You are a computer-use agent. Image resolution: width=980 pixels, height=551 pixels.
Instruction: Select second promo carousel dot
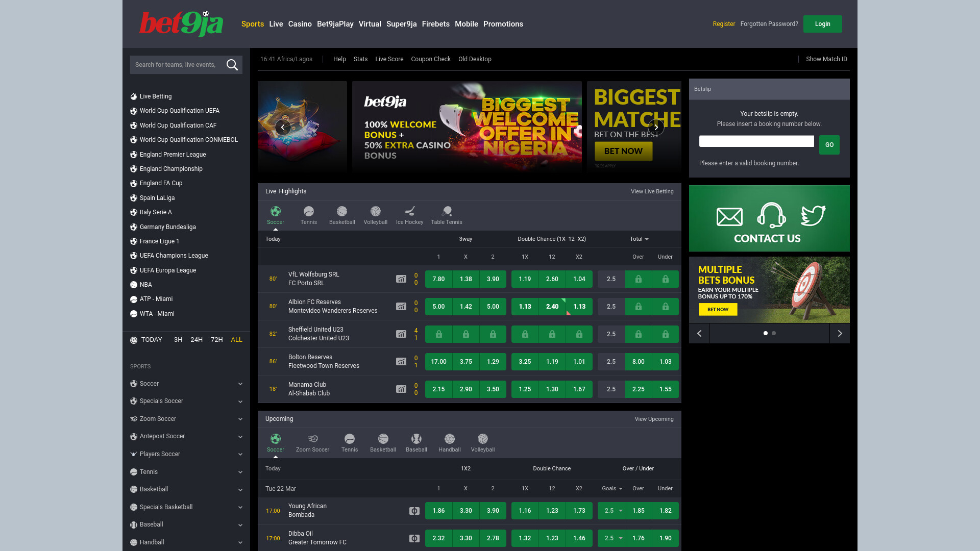click(774, 333)
